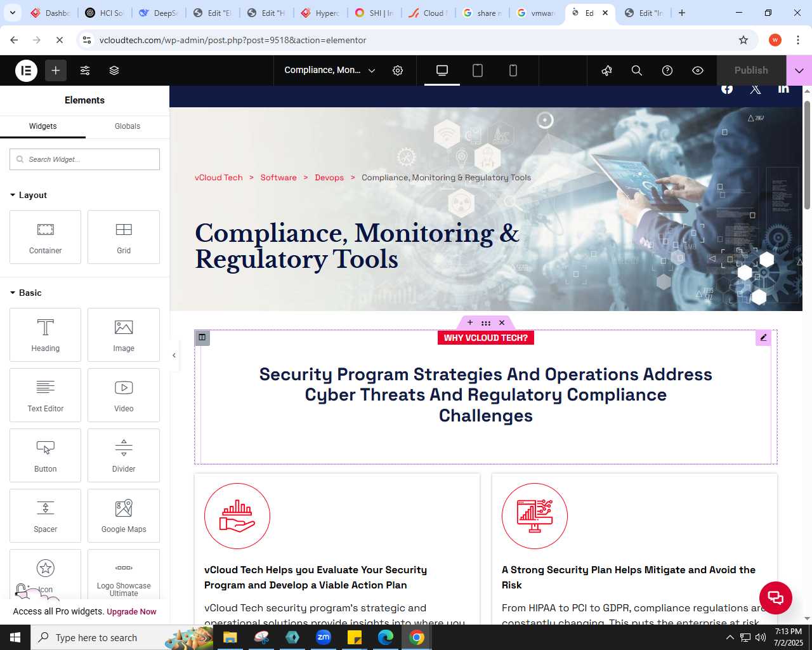
Task: Select the Heading widget
Action: coord(45,335)
